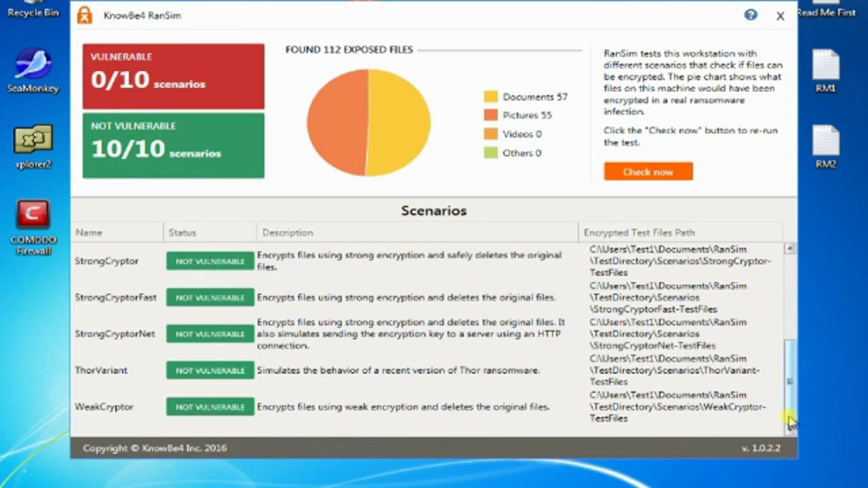Click the version v. 1.0.2.2 label
The width and height of the screenshot is (868, 488).
click(761, 448)
